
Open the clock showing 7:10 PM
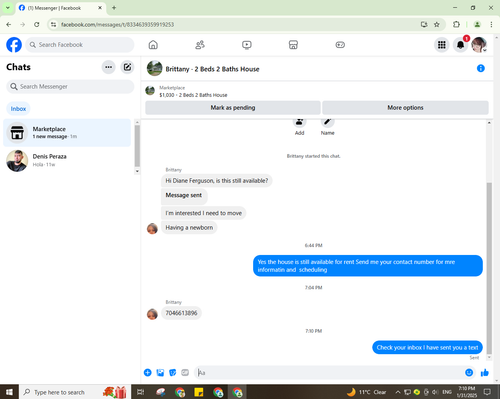(x=466, y=392)
